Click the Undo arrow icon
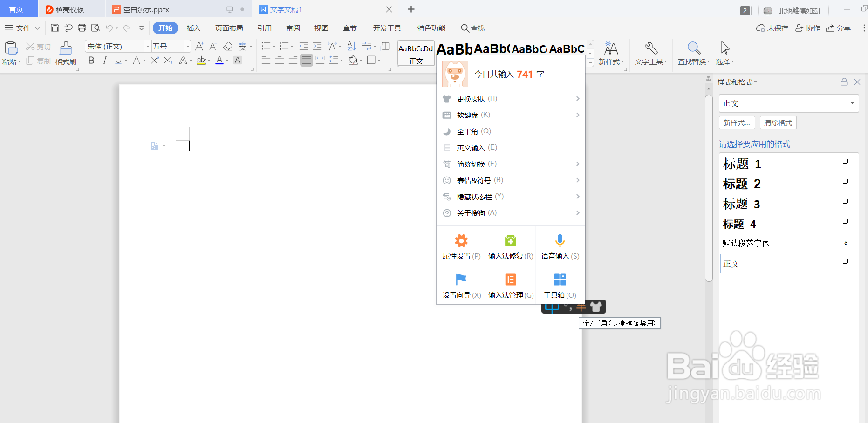This screenshot has width=868, height=423. (x=109, y=28)
